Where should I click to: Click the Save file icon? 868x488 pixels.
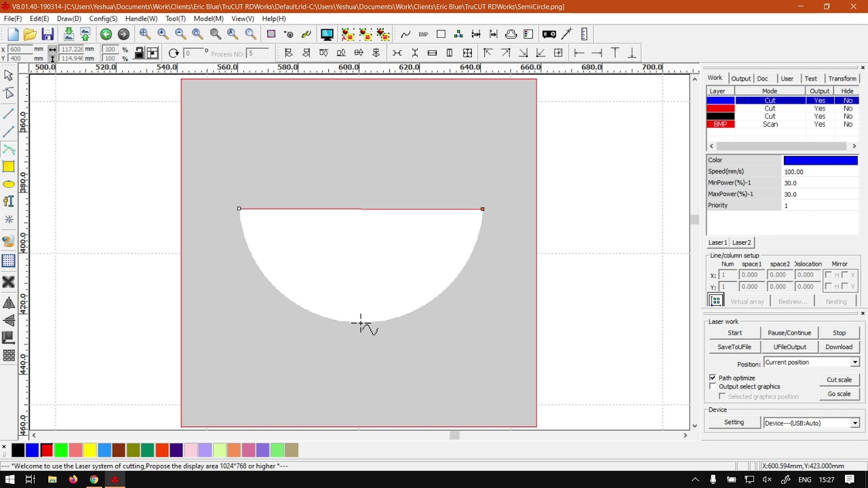(x=47, y=35)
